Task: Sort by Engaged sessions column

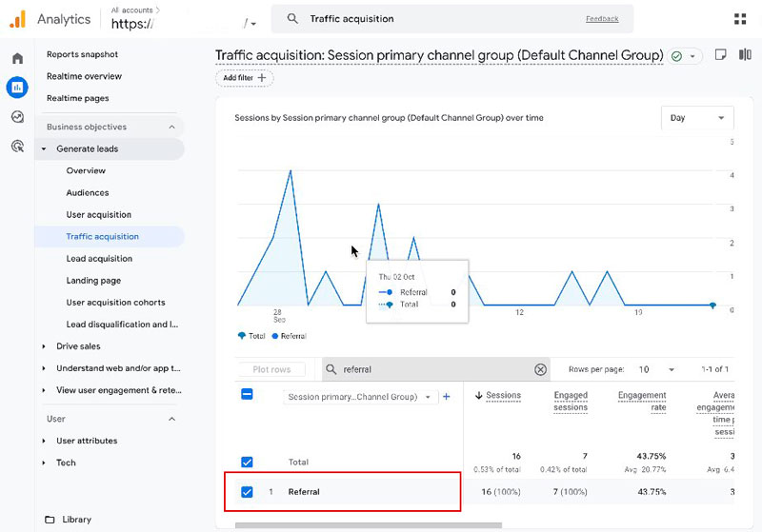Action: click(571, 402)
